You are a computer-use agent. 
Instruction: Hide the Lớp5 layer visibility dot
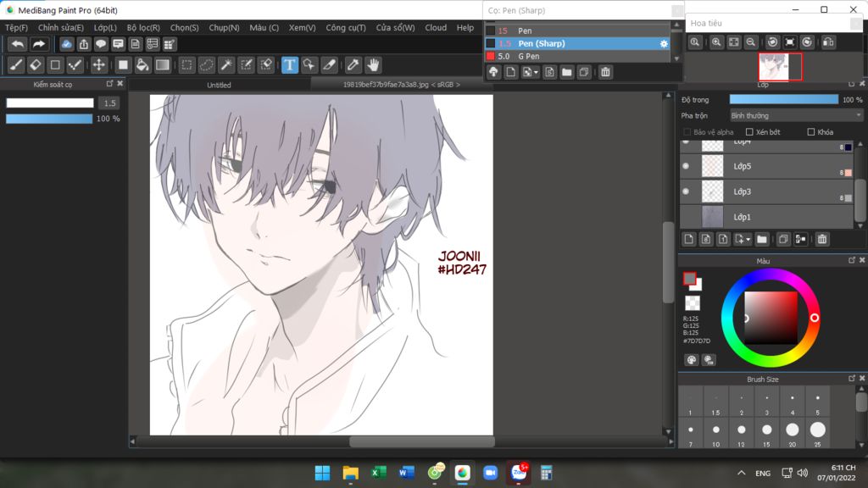coord(686,167)
